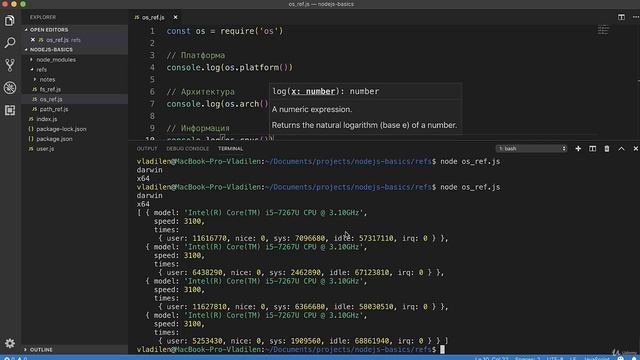
Task: Switch to the Output tab
Action: coord(147,149)
